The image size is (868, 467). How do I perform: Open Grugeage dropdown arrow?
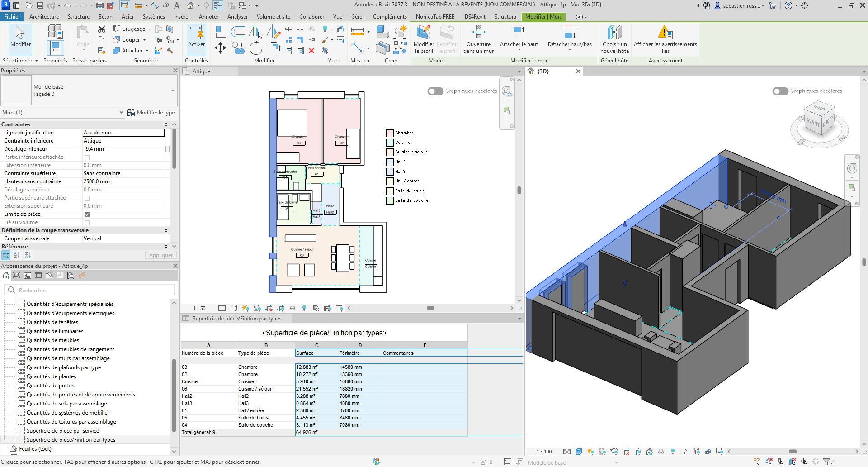150,29
